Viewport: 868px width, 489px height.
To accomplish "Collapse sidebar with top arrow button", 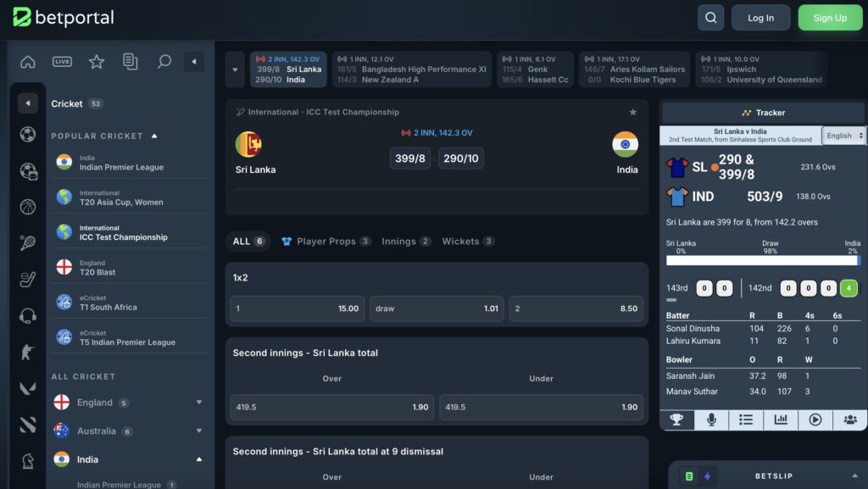I will click(x=194, y=61).
